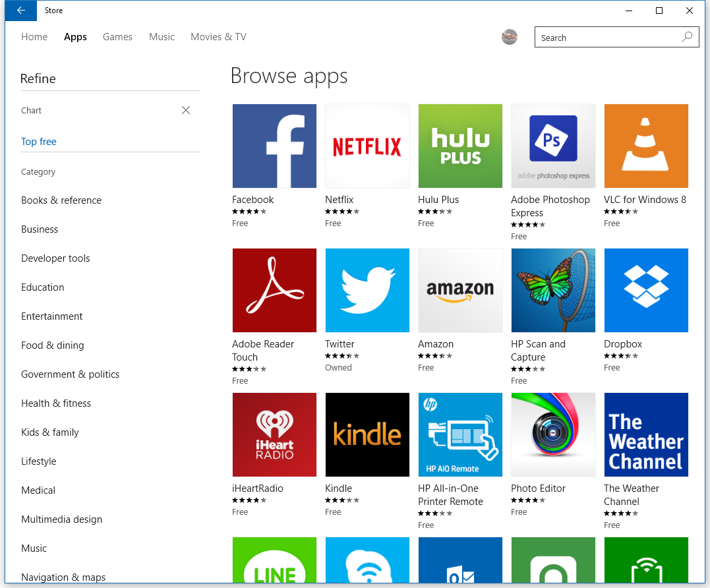Switch to the Games tab

(117, 37)
